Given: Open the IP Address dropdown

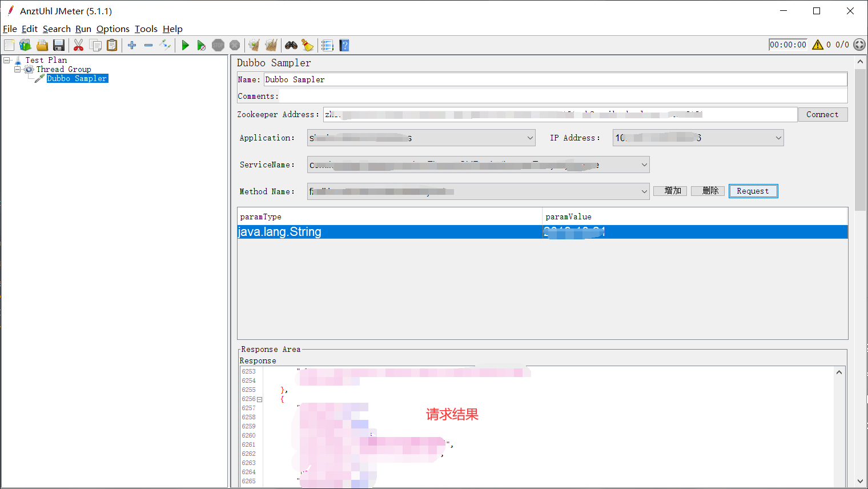Looking at the screenshot, I should (x=778, y=138).
